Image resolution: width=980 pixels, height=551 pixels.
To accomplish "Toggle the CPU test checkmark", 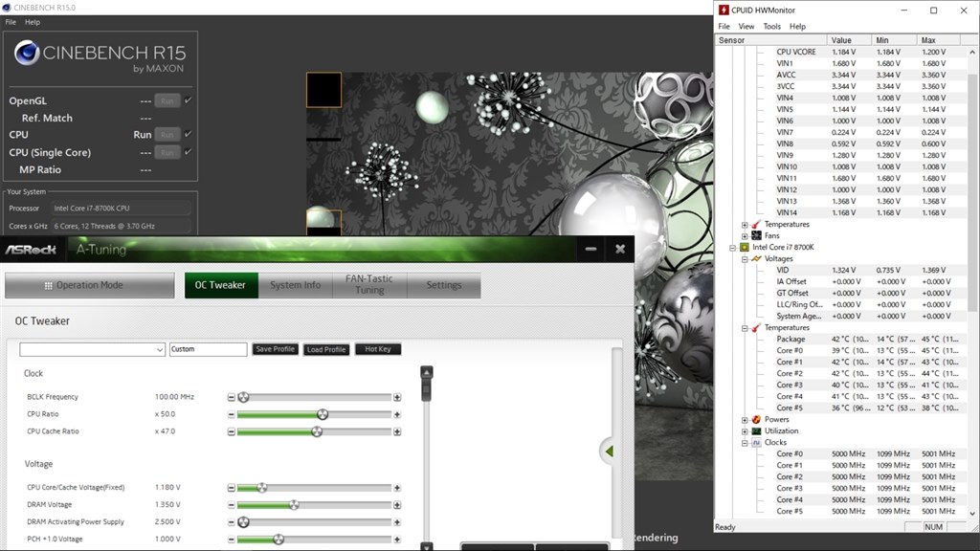I will coord(189,134).
